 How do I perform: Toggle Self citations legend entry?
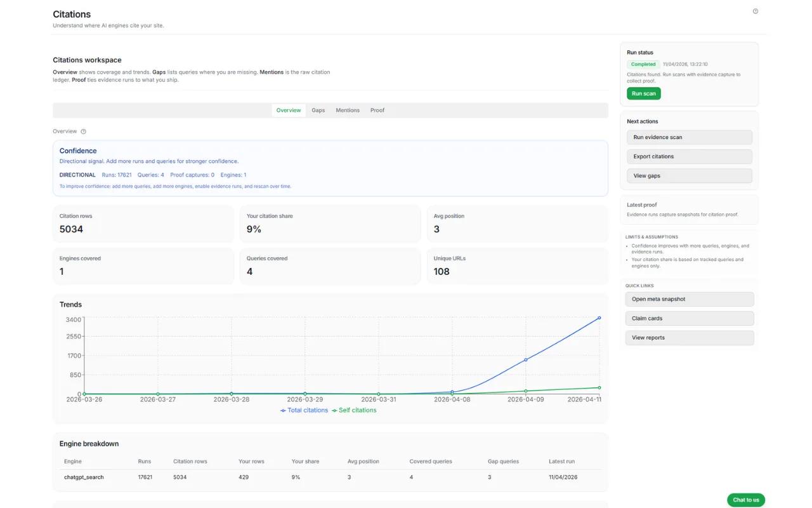354,410
